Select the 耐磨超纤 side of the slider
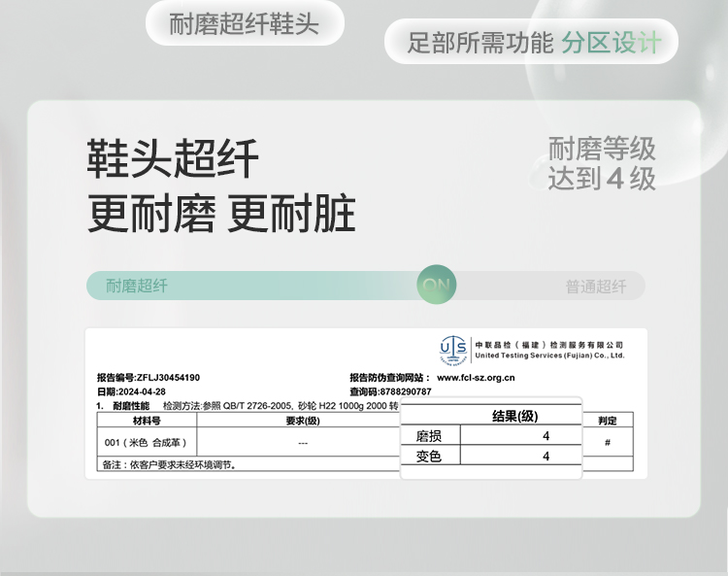 coord(137,286)
